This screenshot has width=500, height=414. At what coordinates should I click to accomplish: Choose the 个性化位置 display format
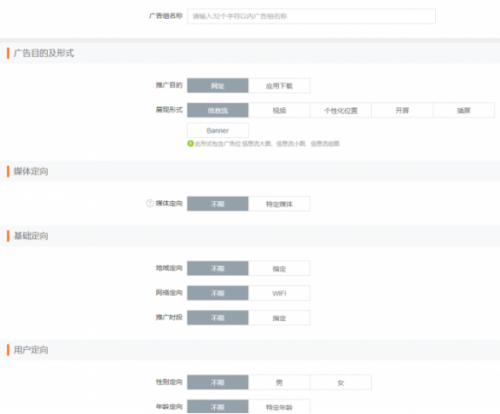click(341, 110)
